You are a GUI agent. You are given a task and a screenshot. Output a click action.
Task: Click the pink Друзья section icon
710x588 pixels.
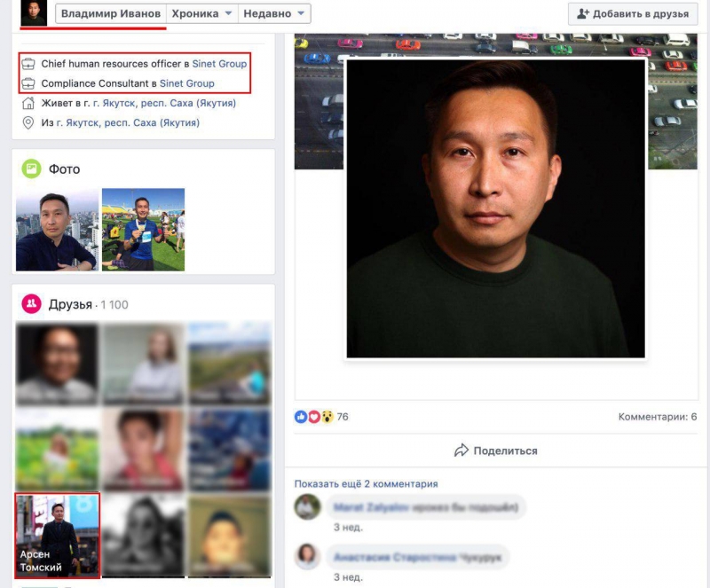tap(31, 304)
